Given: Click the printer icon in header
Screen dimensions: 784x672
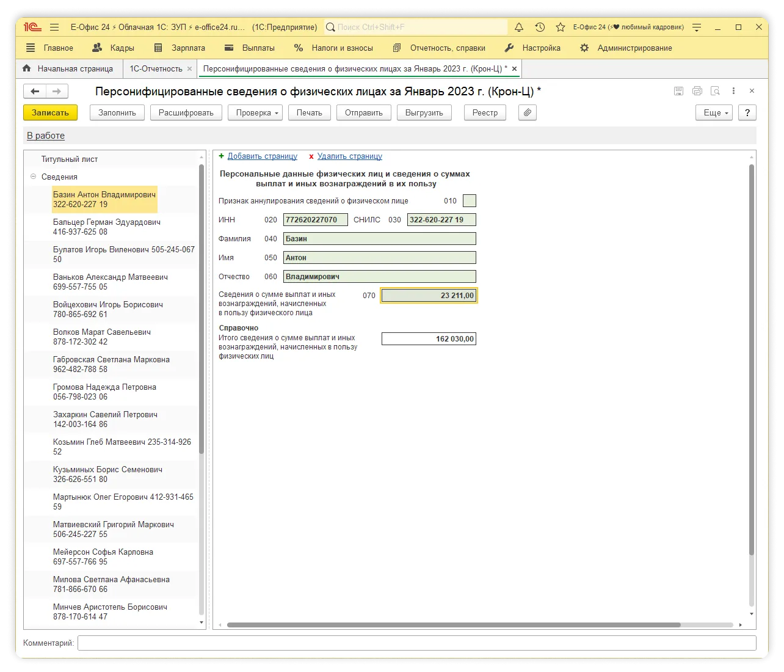Looking at the screenshot, I should 697,91.
